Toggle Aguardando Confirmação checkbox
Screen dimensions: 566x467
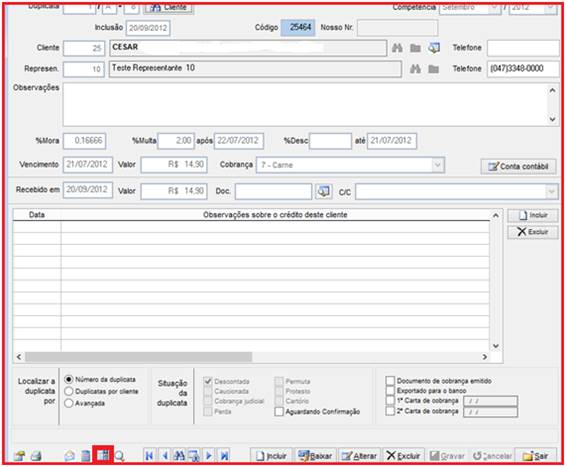279,411
